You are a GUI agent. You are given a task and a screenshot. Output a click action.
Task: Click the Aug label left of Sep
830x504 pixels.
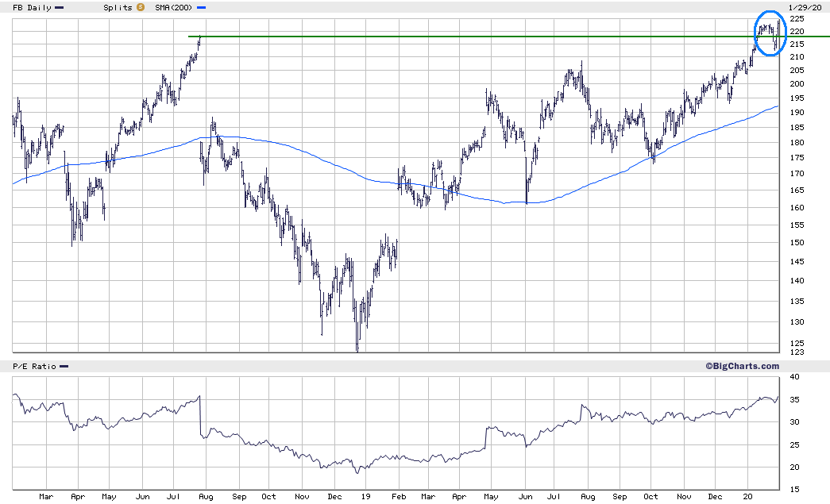pyautogui.click(x=206, y=497)
